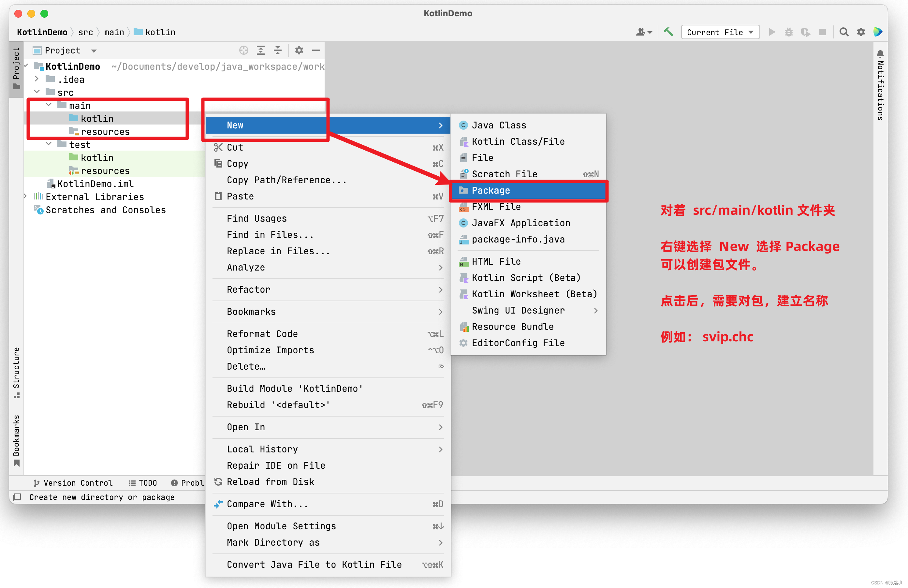Choose Reformat Code menu entry

(x=328, y=334)
